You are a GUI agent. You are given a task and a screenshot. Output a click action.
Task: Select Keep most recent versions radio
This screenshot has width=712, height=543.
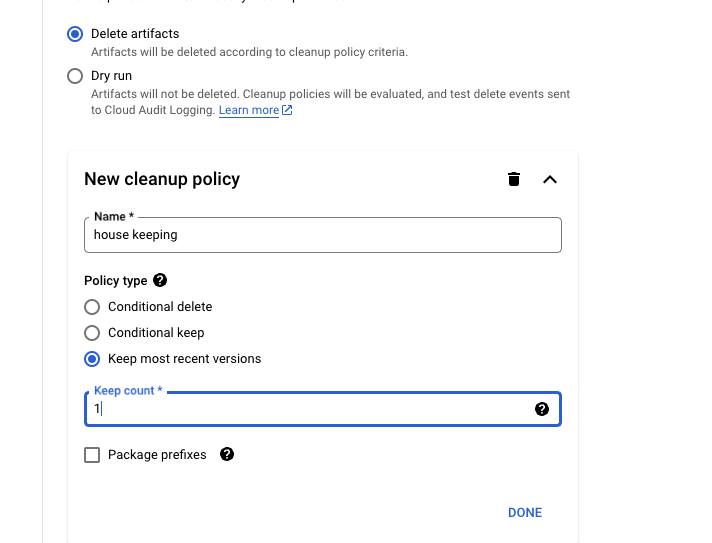coord(92,359)
